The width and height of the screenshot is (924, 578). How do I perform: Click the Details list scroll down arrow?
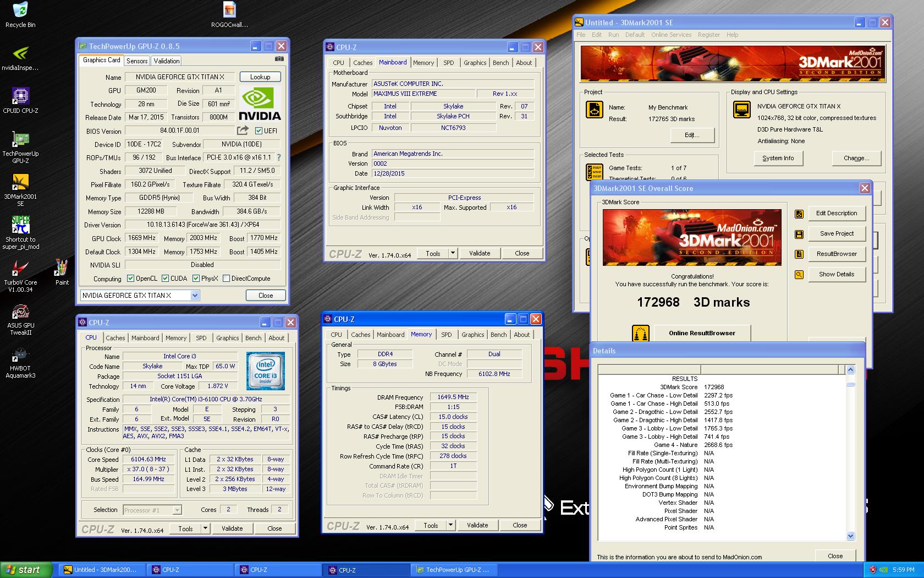850,536
